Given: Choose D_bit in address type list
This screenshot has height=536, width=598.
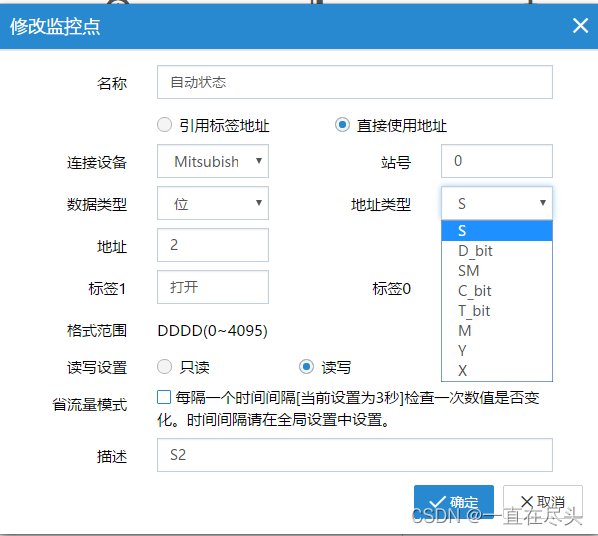Looking at the screenshot, I should 497,251.
